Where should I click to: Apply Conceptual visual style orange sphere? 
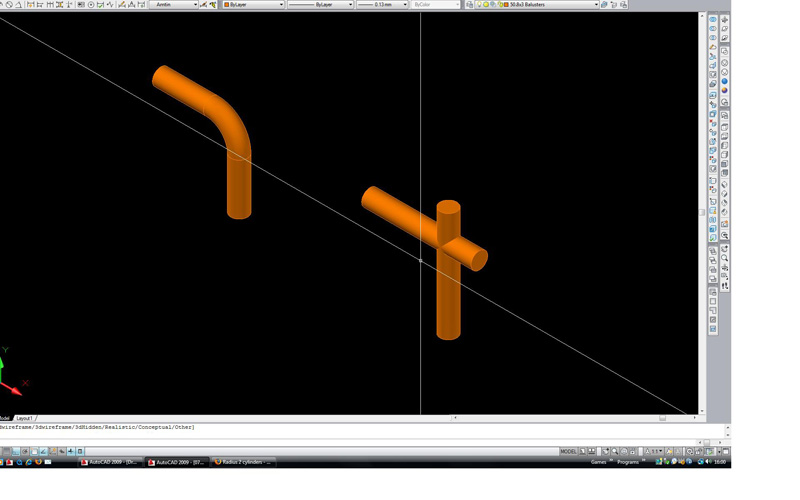pos(724,91)
